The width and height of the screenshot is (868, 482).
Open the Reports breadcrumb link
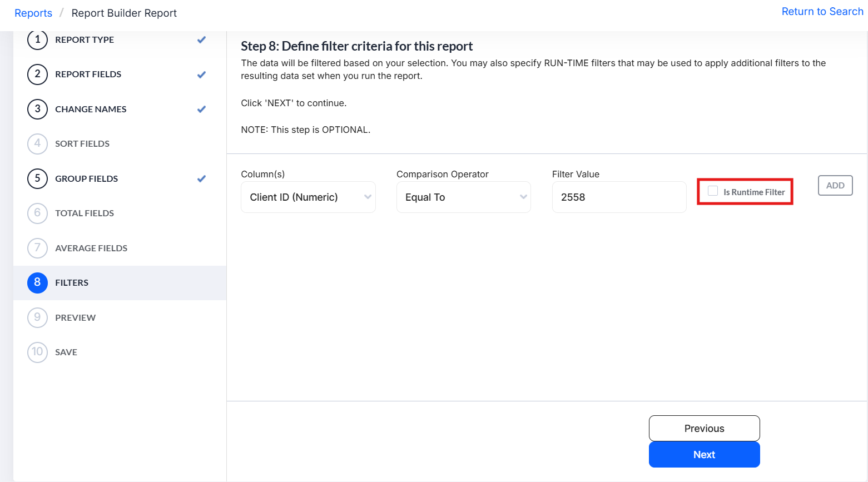click(33, 13)
